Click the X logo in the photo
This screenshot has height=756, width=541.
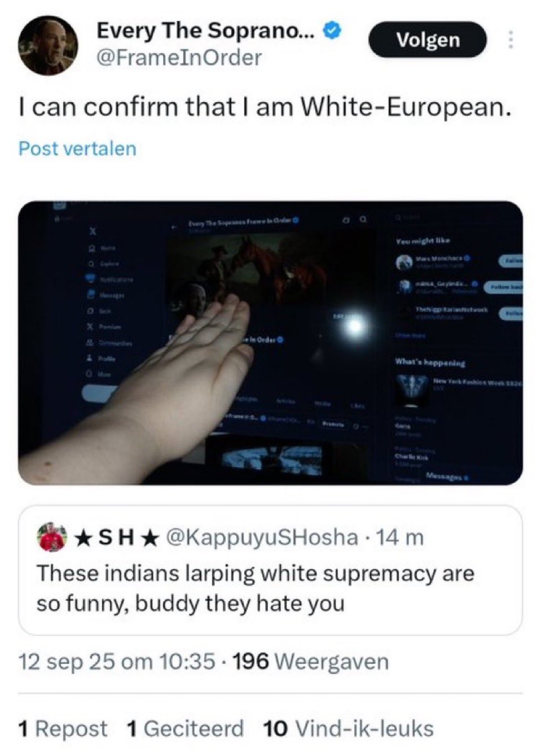[94, 232]
